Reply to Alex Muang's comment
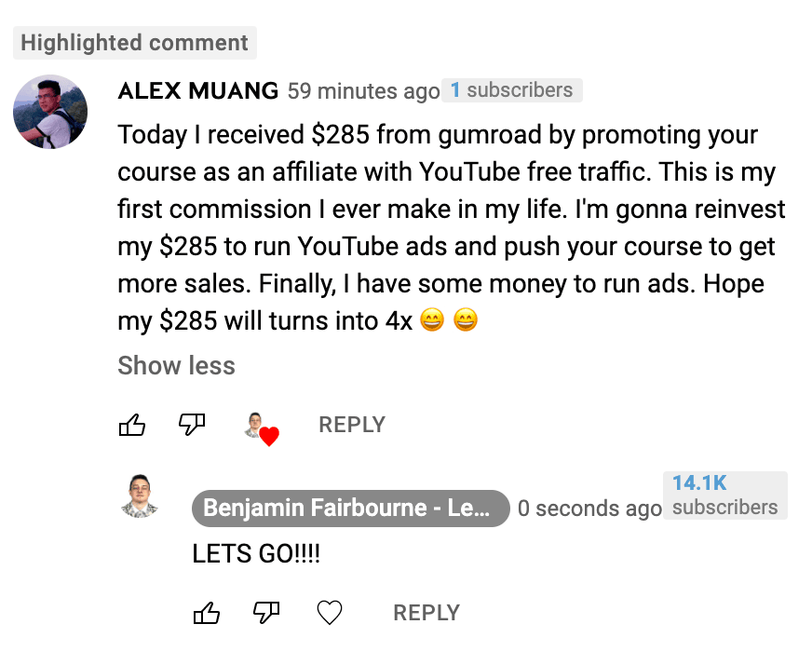Image resolution: width=812 pixels, height=665 pixels. pyautogui.click(x=351, y=426)
